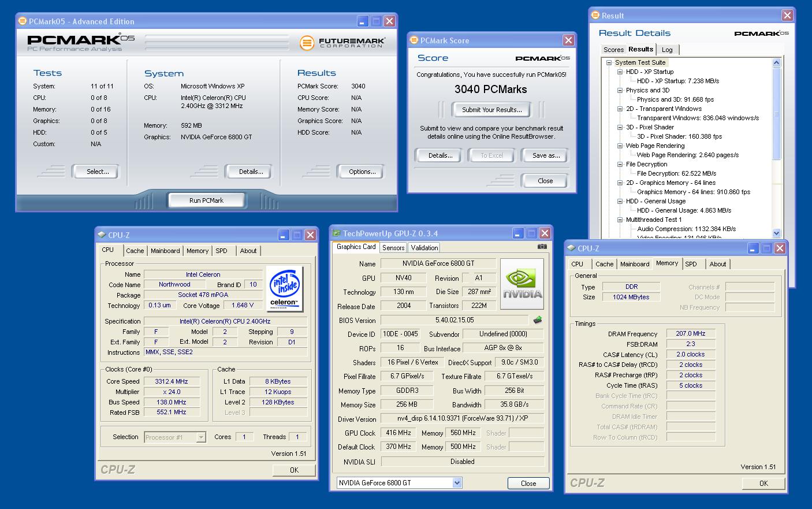Viewport: 812px width, 509px height.
Task: Click the BIOS Version field 5.40.02.15.05
Action: (x=455, y=319)
